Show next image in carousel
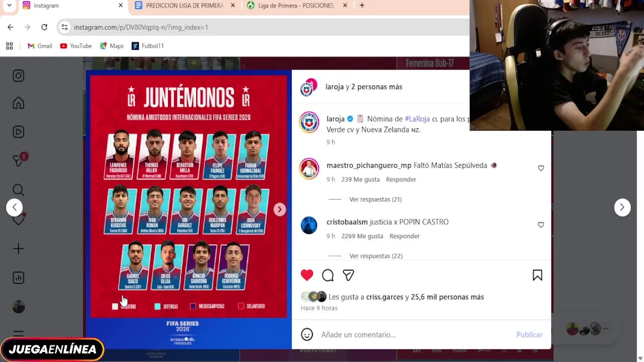Viewport: 644px width, 362px height. click(280, 210)
